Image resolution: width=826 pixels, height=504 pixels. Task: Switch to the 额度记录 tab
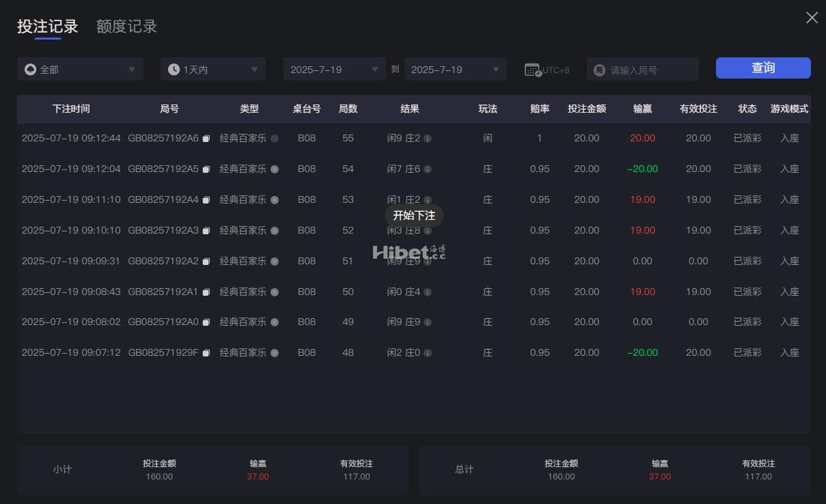[x=126, y=27]
